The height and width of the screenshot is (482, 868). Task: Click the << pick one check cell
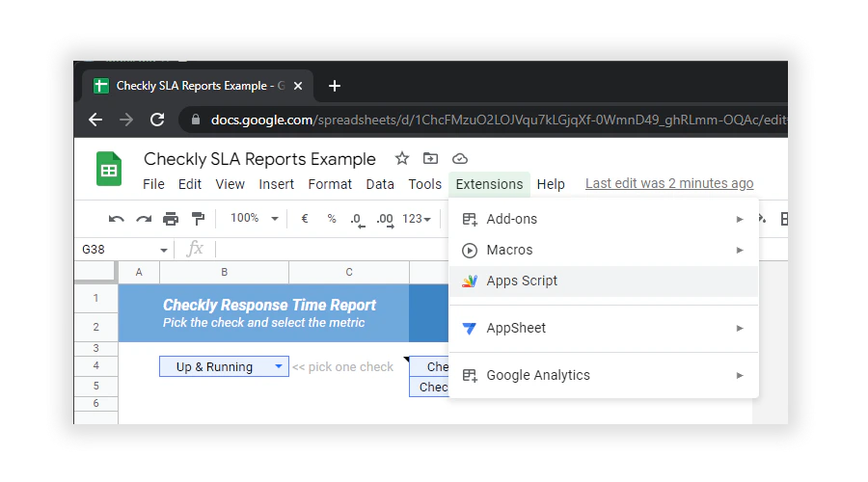pos(342,367)
